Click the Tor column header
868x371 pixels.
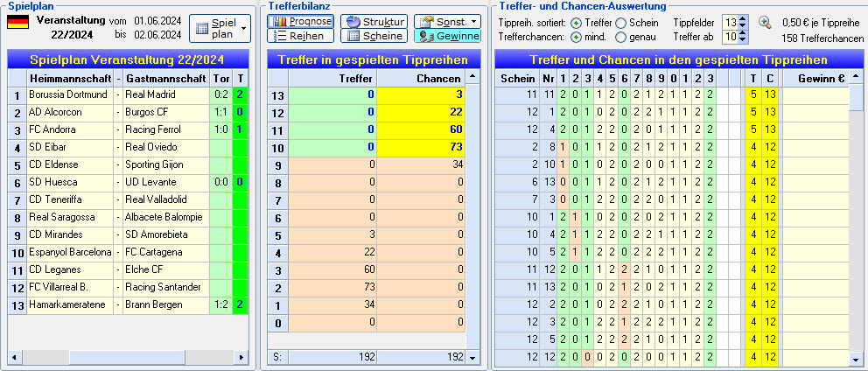(221, 78)
